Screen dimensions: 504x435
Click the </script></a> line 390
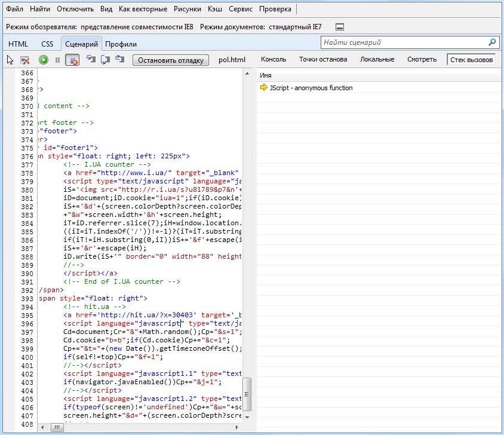pyautogui.click(x=90, y=273)
